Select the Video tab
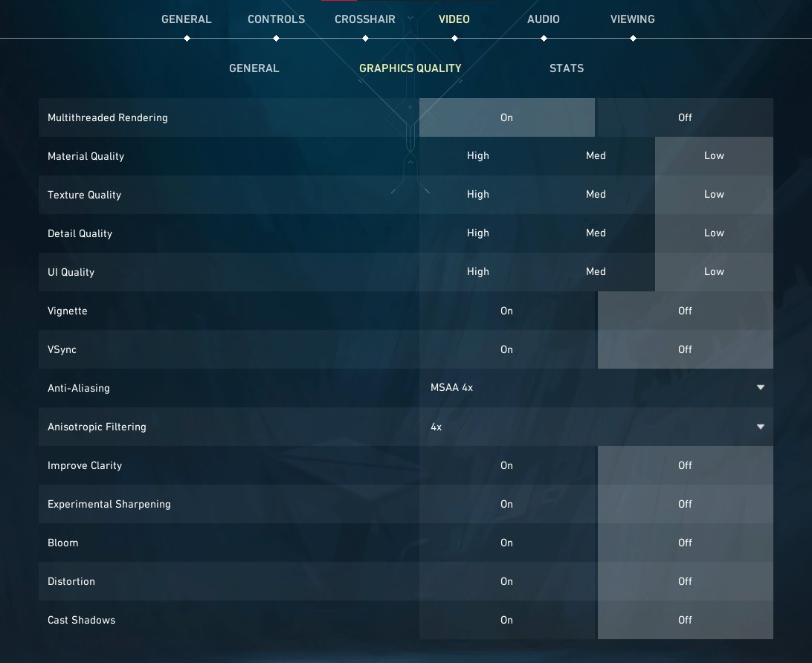 click(x=454, y=19)
